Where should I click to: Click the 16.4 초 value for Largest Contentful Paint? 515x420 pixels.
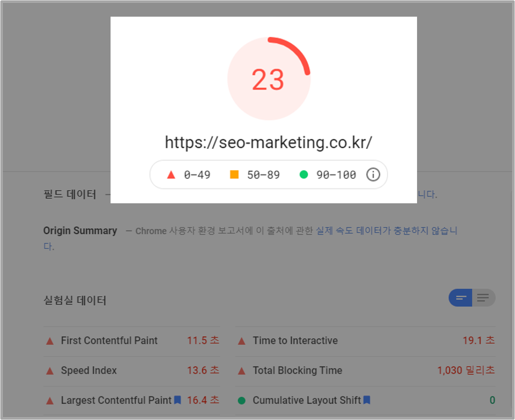(x=203, y=400)
